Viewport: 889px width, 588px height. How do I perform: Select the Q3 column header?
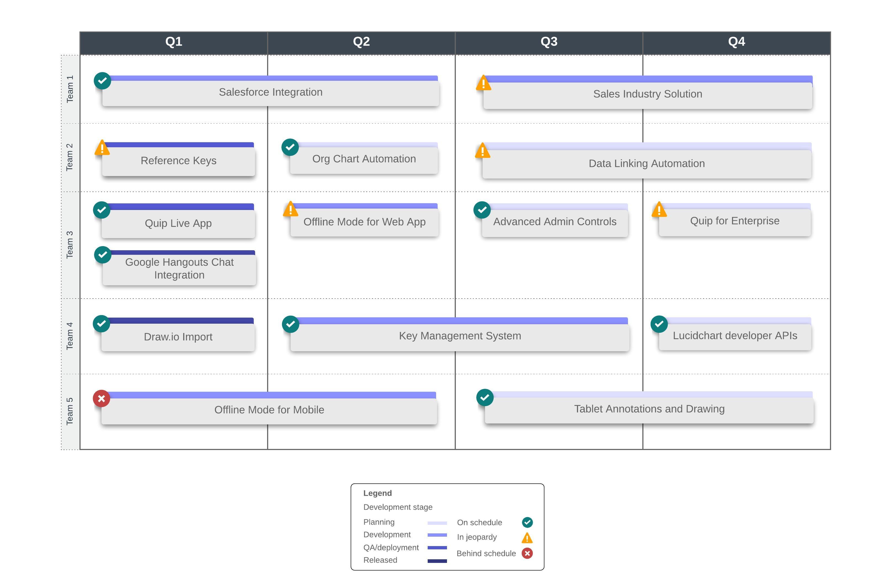549,42
